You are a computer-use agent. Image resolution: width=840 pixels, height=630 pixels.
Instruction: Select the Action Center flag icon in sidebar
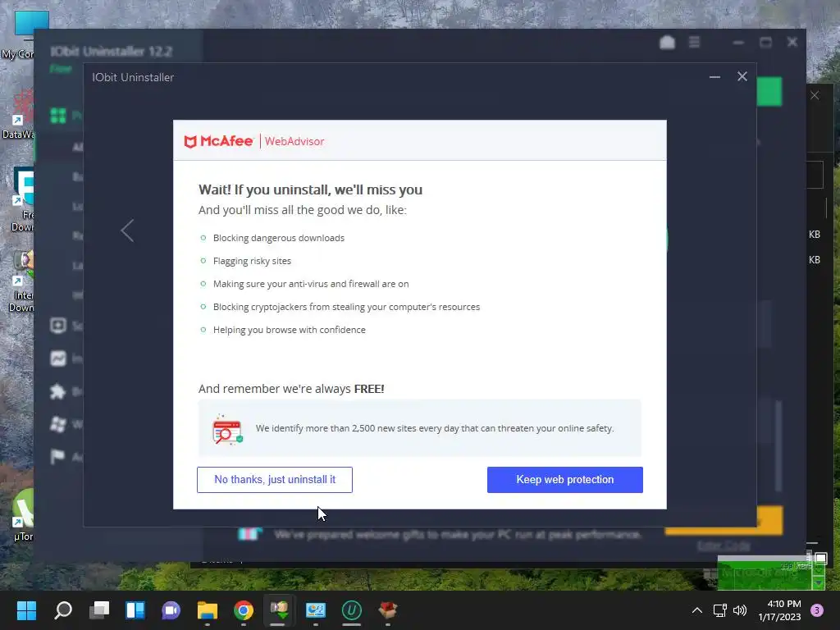(57, 456)
